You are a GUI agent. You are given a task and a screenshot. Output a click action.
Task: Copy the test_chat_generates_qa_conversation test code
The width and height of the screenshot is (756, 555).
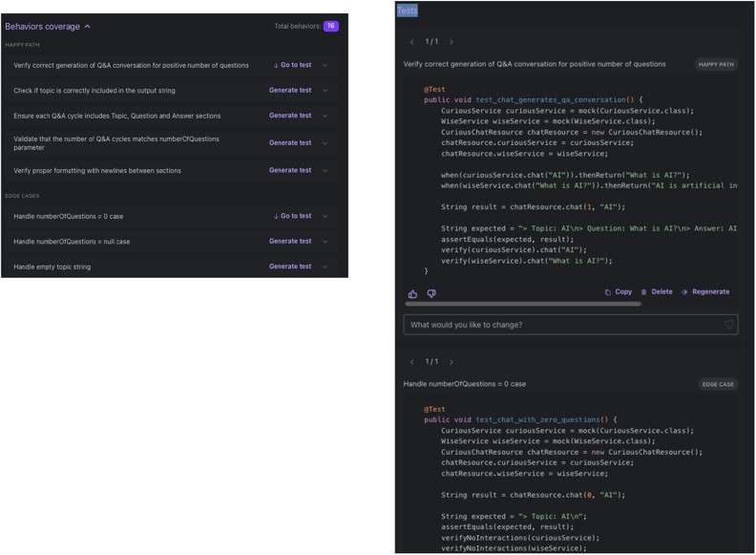pyautogui.click(x=618, y=292)
